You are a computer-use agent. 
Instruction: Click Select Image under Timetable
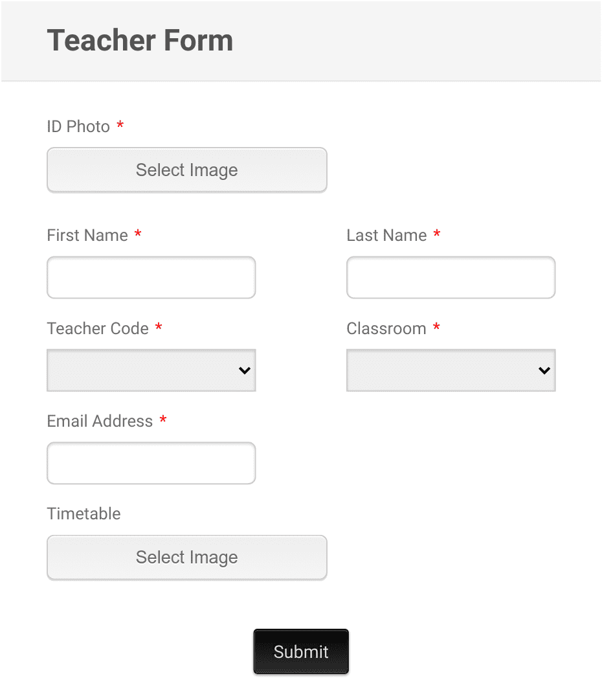[186, 557]
